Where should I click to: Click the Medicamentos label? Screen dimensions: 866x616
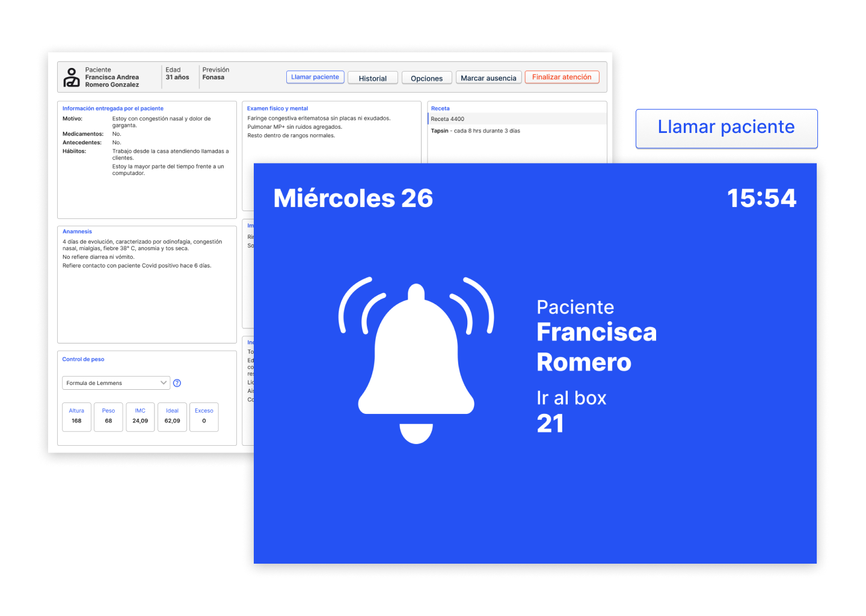(83, 134)
